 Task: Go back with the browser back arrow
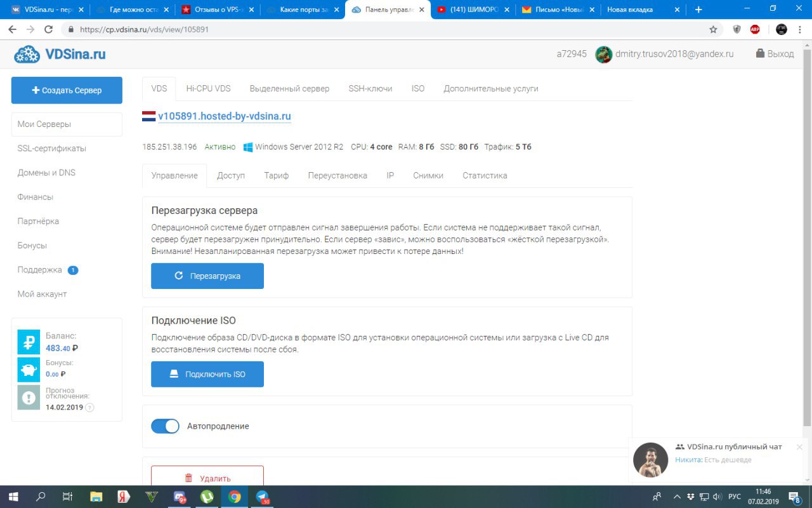12,29
